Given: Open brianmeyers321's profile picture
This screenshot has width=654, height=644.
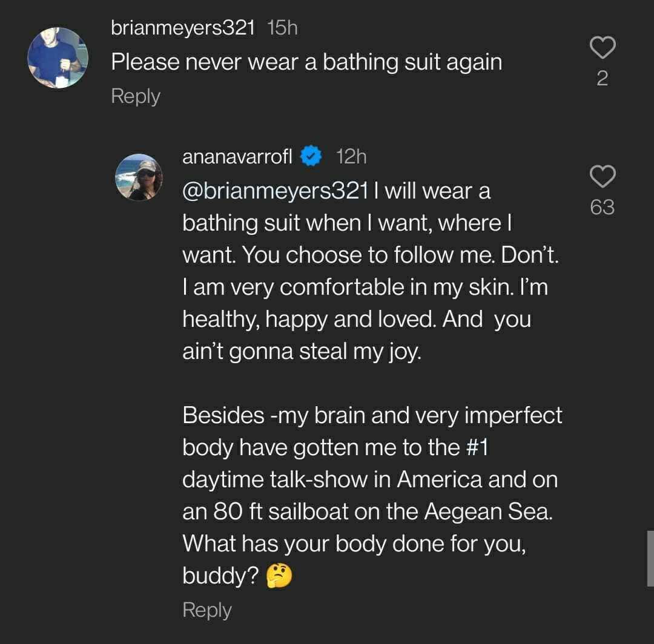Looking at the screenshot, I should click(x=58, y=57).
